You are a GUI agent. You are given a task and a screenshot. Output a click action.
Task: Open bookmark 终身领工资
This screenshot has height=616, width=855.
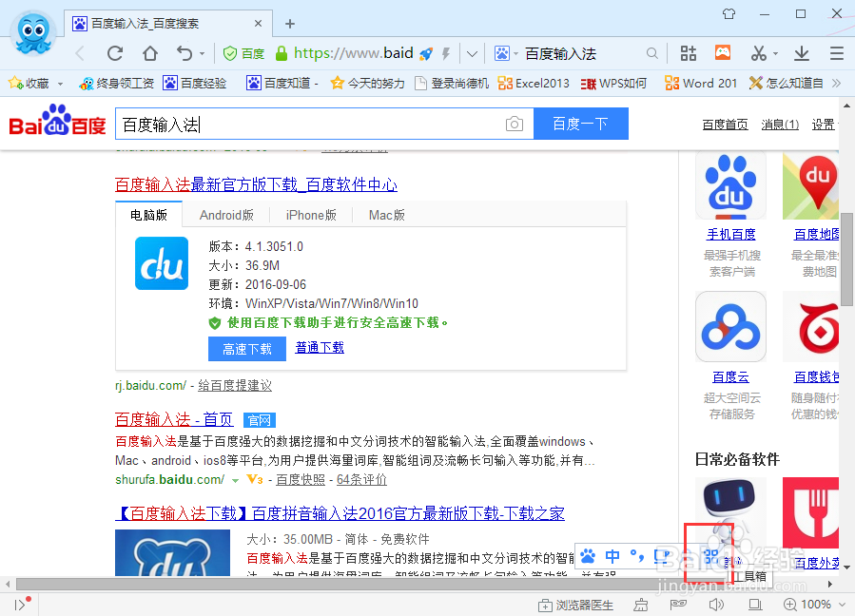click(x=117, y=83)
